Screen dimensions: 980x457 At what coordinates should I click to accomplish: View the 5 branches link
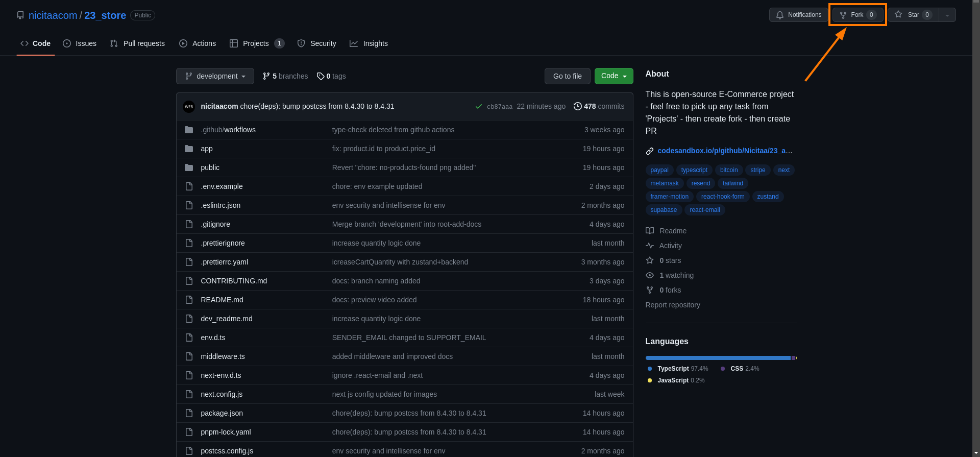pos(285,76)
